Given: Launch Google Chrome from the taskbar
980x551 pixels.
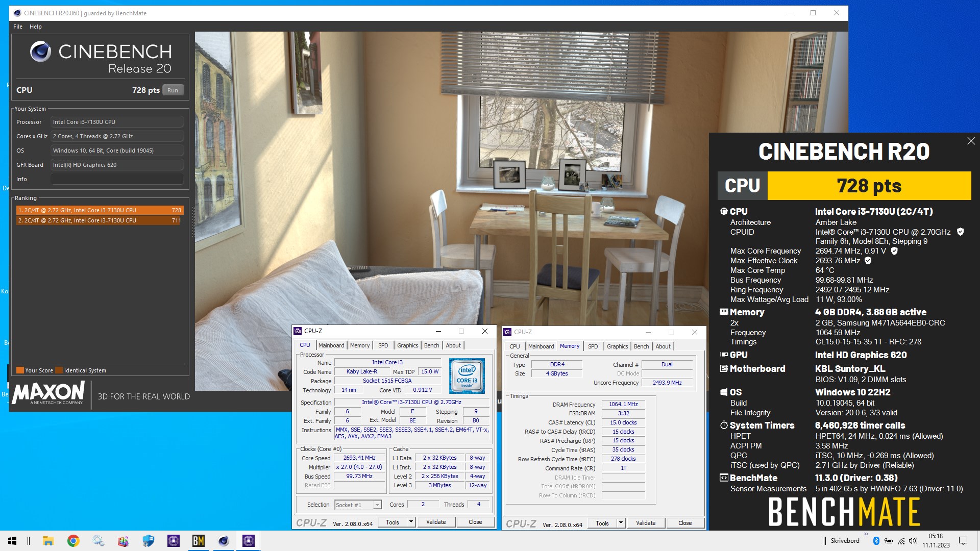Looking at the screenshot, I should (x=73, y=541).
